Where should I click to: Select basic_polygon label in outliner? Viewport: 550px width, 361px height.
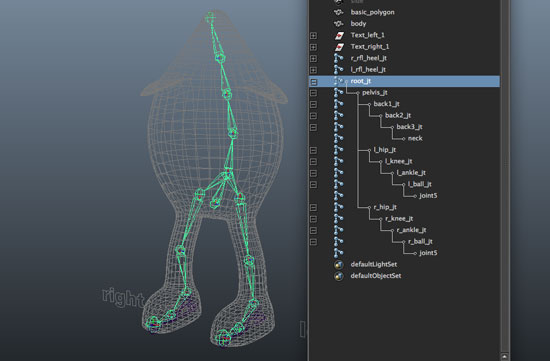(372, 12)
